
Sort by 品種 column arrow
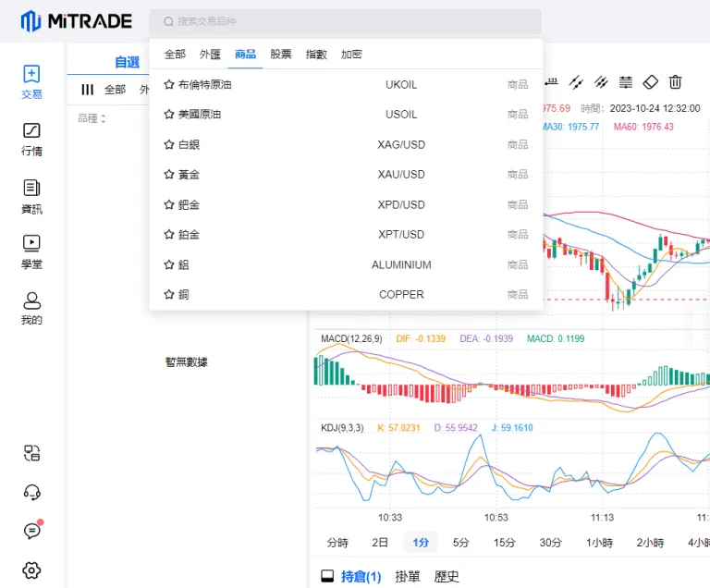click(104, 118)
